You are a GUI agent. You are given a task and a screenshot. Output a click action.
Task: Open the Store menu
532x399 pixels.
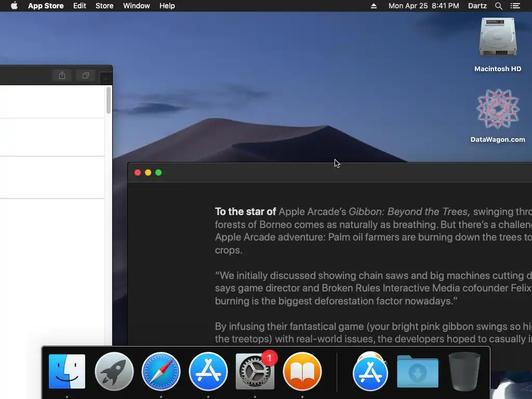pyautogui.click(x=104, y=6)
